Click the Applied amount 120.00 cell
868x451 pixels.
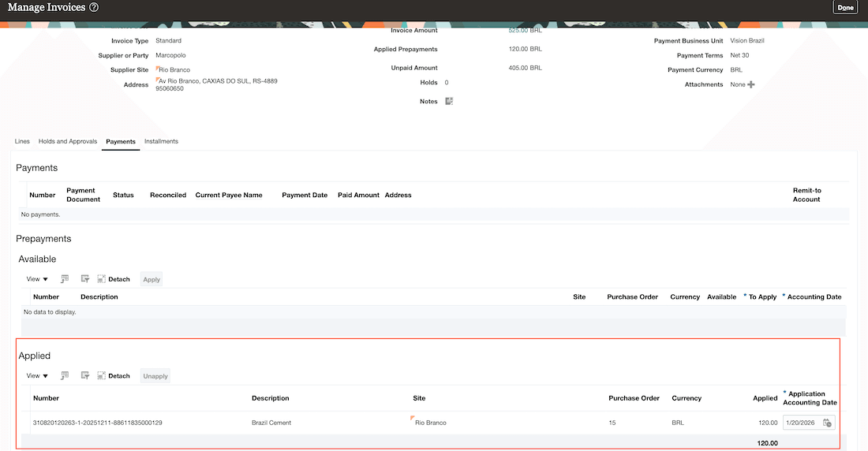(768, 423)
